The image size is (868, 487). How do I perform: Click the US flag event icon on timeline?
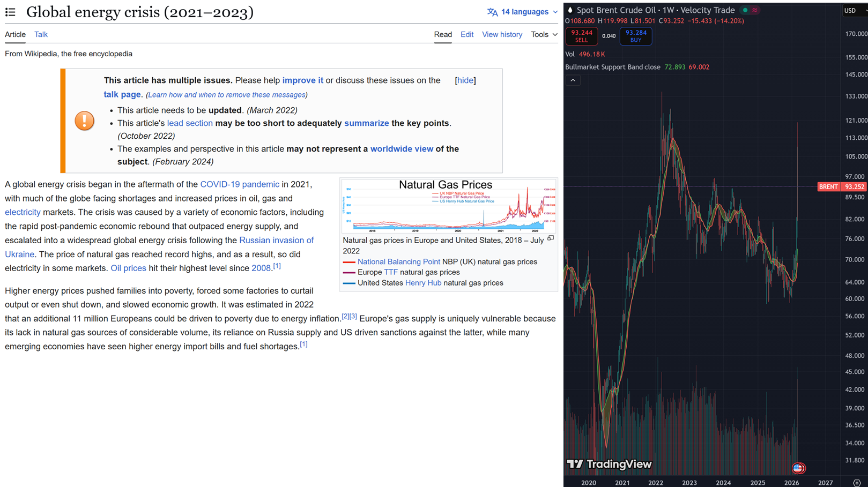(x=798, y=468)
